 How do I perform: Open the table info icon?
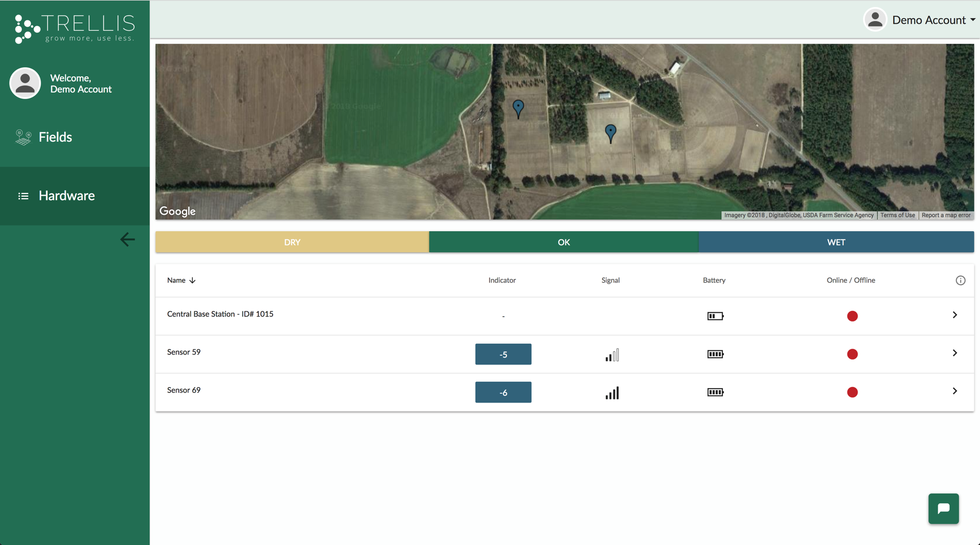pos(960,280)
